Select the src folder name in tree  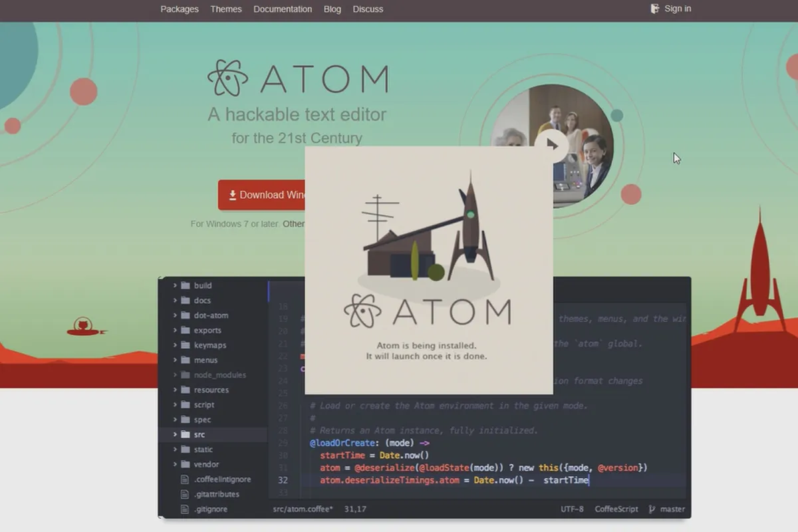point(199,434)
